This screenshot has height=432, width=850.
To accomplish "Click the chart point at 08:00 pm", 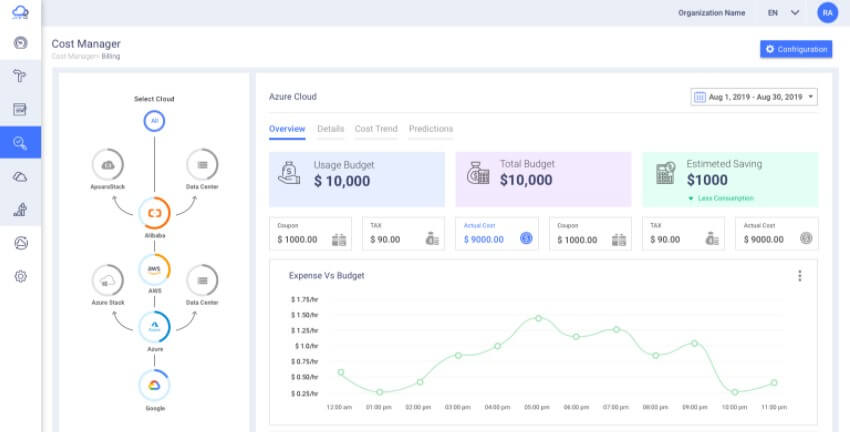I will 655,356.
